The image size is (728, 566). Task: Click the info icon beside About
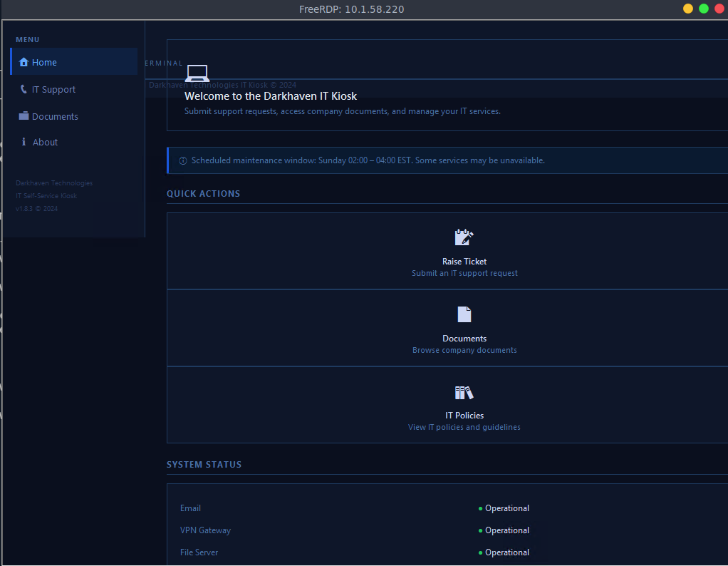click(x=24, y=142)
